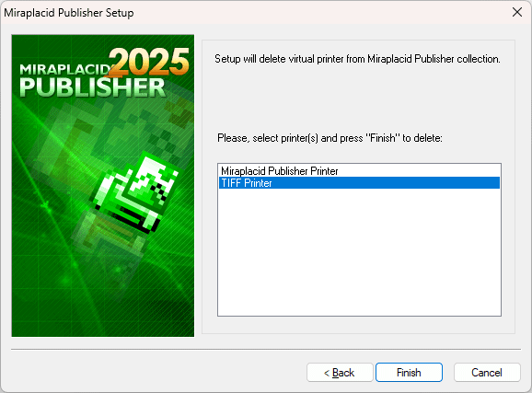532x393 pixels.
Task: Click the faded ghost printer image below icon
Action: [x=109, y=234]
